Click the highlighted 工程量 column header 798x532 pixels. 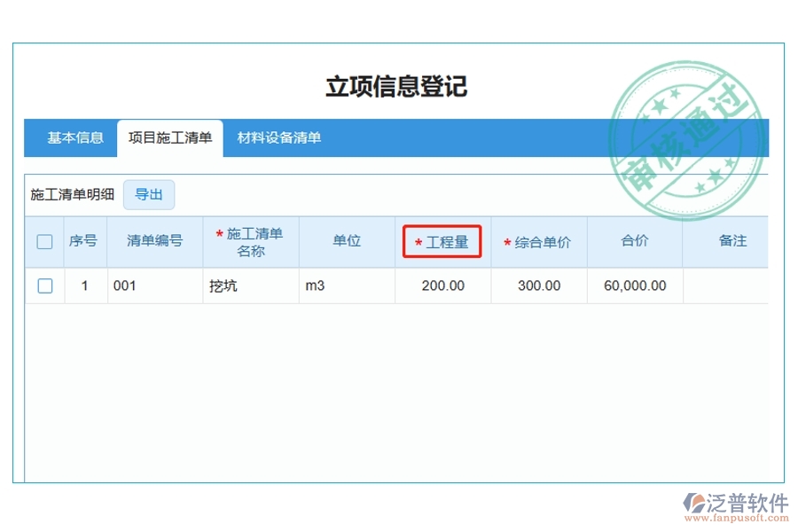click(442, 241)
